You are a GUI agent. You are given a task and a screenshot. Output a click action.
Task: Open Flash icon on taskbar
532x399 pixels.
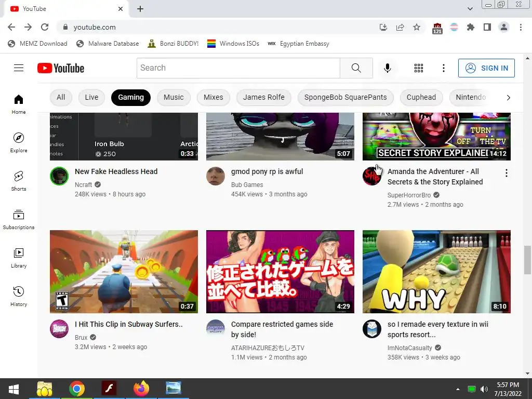pos(109,389)
